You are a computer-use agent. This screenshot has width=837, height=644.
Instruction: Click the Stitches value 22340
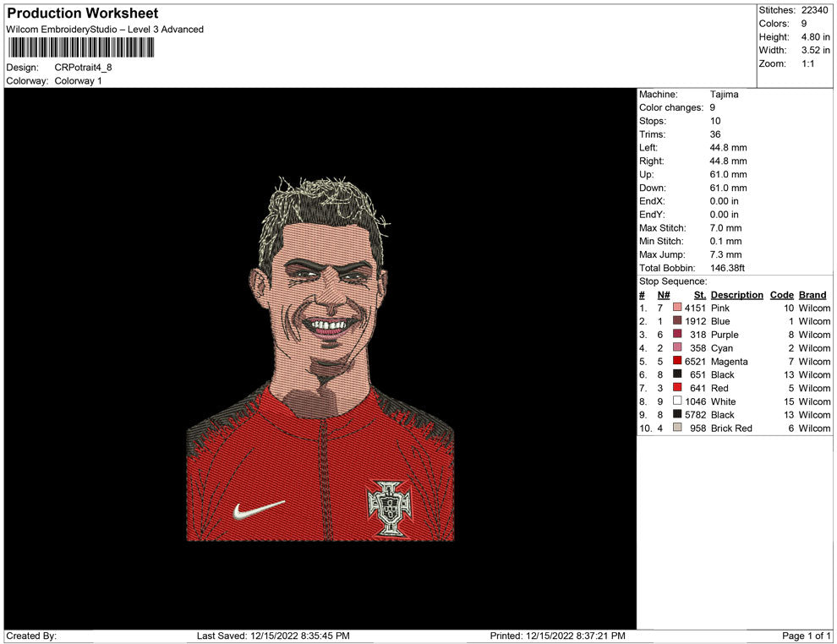pyautogui.click(x=814, y=10)
